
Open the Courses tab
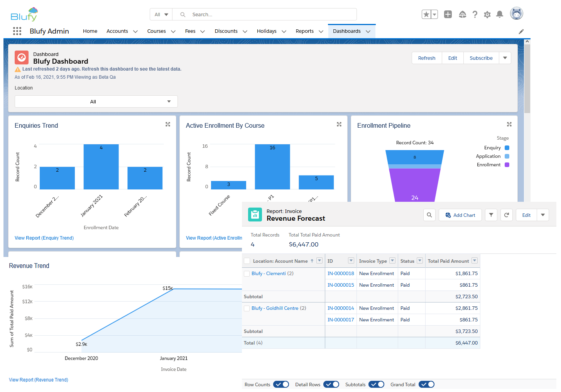[x=157, y=31]
